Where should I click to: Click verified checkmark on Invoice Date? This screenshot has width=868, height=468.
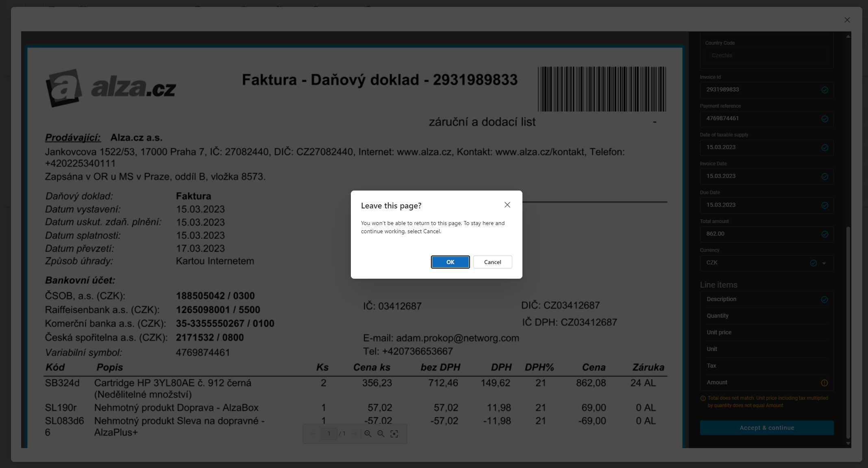point(825,176)
